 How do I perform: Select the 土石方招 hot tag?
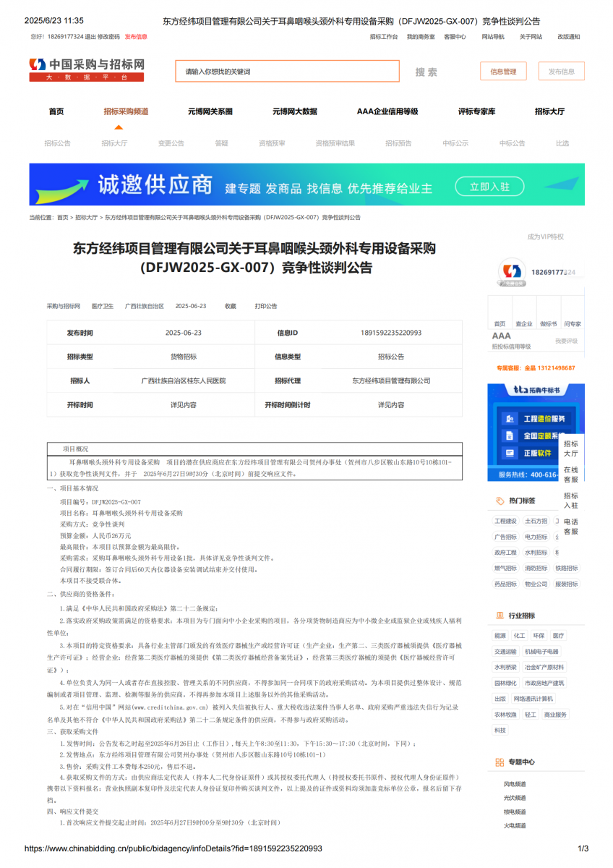[x=536, y=521]
